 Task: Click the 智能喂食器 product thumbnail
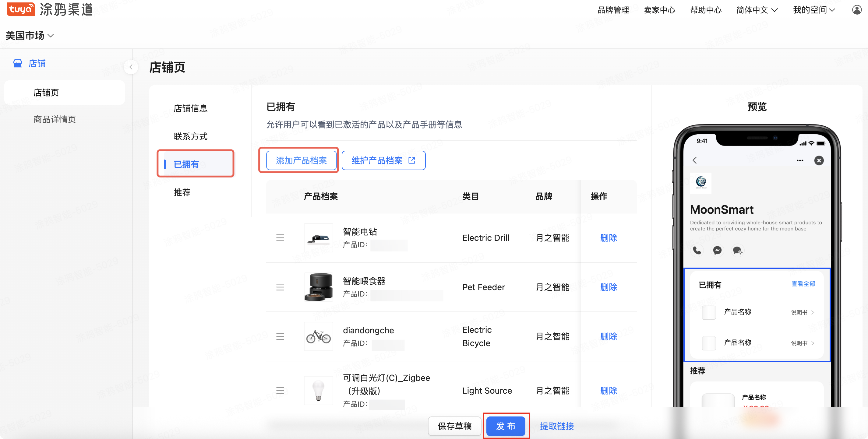[318, 287]
